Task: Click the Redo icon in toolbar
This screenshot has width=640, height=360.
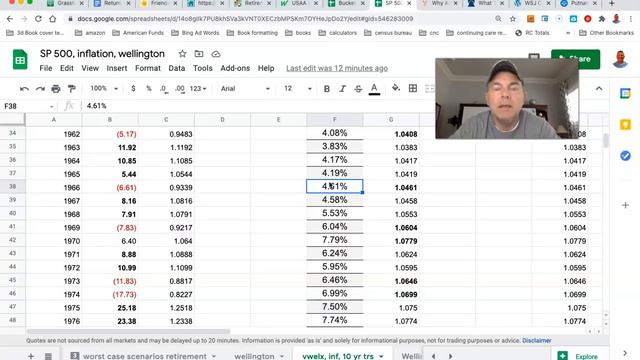Action: (40, 89)
